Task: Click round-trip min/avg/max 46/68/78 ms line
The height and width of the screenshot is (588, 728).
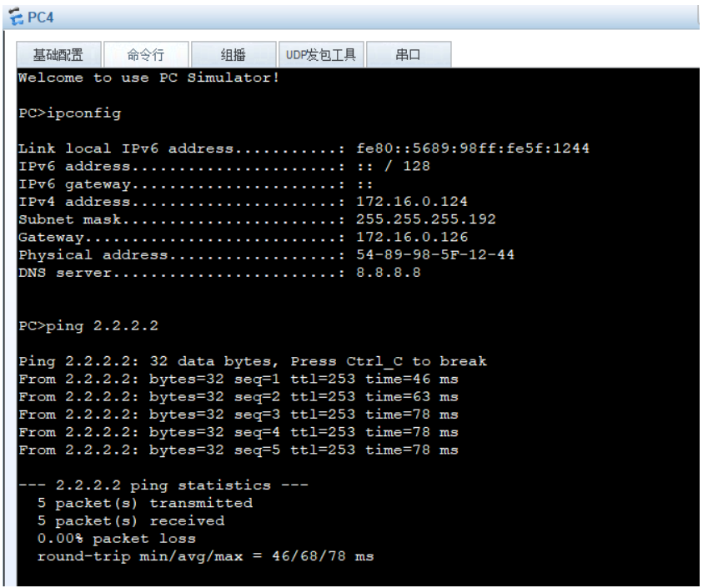Action: click(x=206, y=556)
